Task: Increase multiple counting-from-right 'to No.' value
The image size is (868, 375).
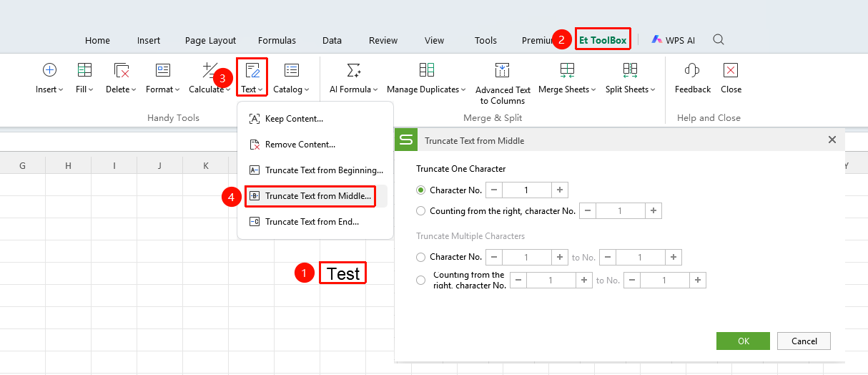Action: coord(698,281)
